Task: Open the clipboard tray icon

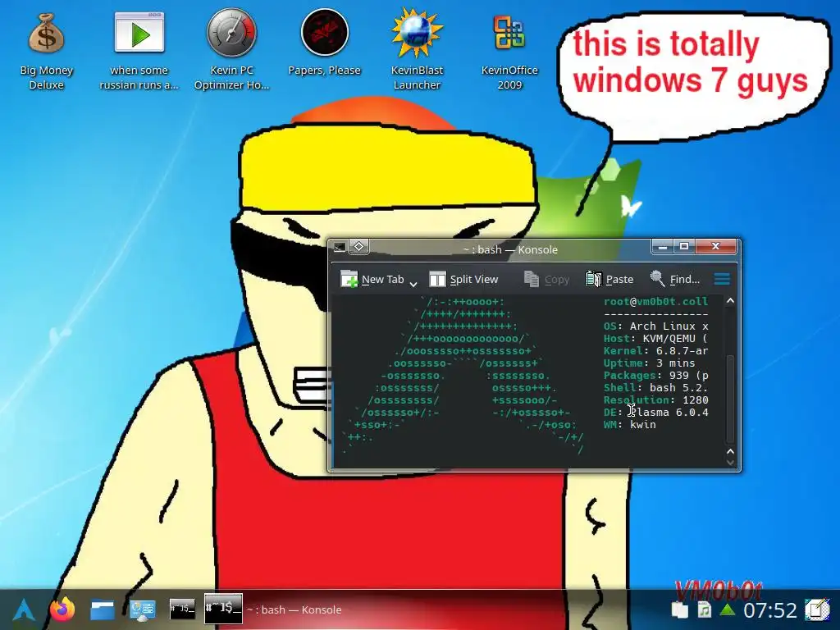Action: coord(679,609)
